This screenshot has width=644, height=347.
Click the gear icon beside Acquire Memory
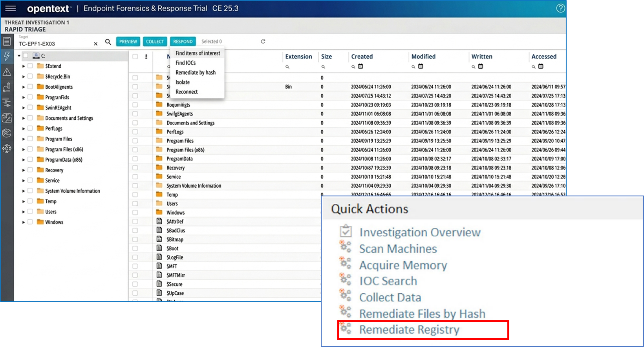pos(346,263)
